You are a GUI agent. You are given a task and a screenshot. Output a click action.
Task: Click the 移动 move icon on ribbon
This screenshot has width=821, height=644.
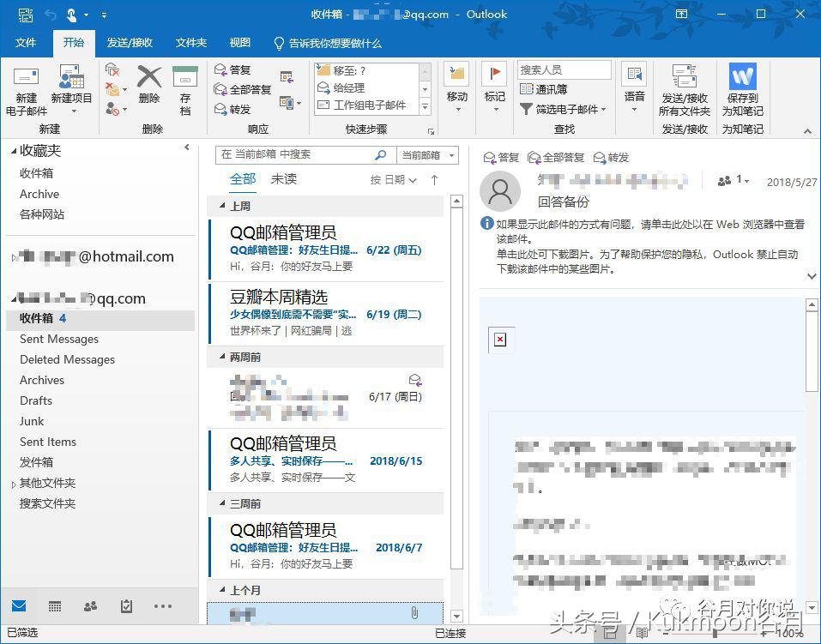coord(456,86)
